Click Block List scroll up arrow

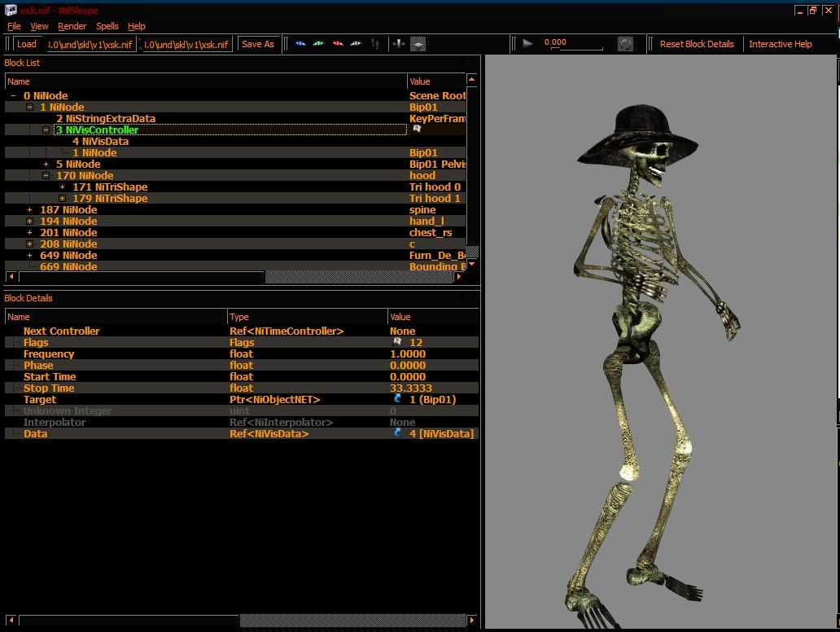point(471,80)
